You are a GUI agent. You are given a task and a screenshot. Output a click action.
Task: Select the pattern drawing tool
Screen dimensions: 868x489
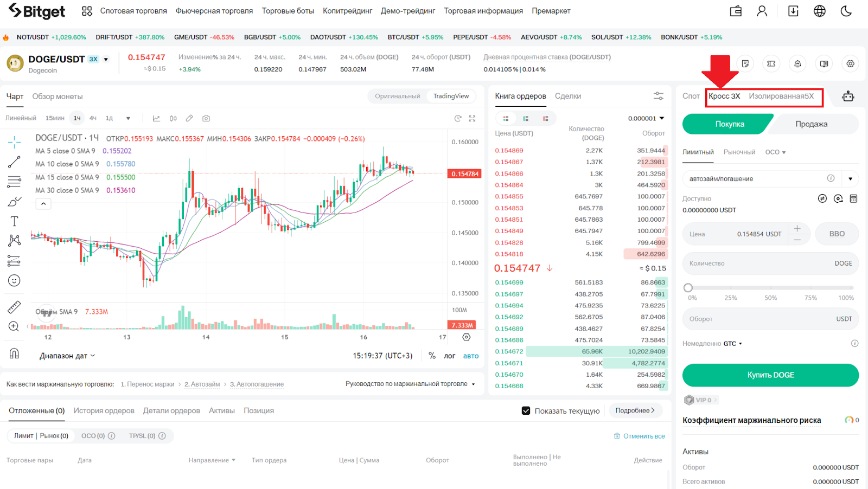pos(15,240)
